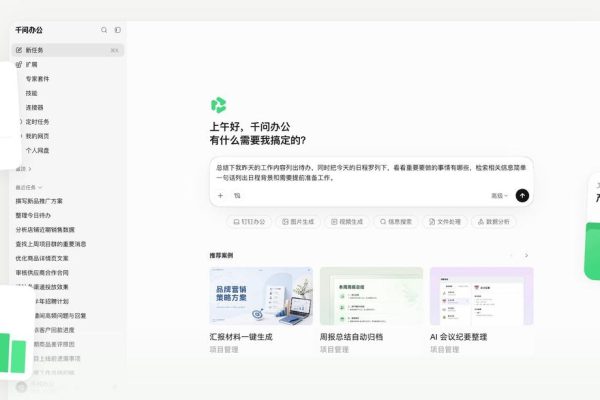Select 新任务 in the sidebar
600x400 pixels.
68,50
